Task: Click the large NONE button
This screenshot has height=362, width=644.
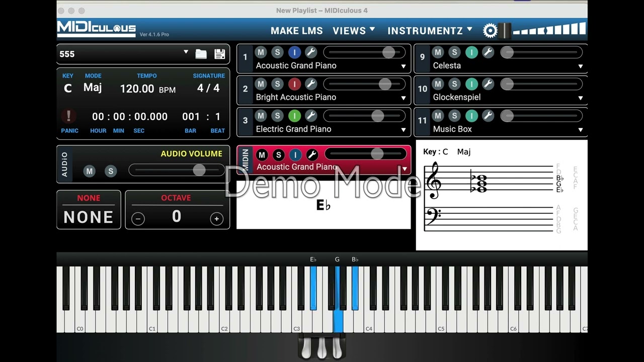Action: (89, 217)
